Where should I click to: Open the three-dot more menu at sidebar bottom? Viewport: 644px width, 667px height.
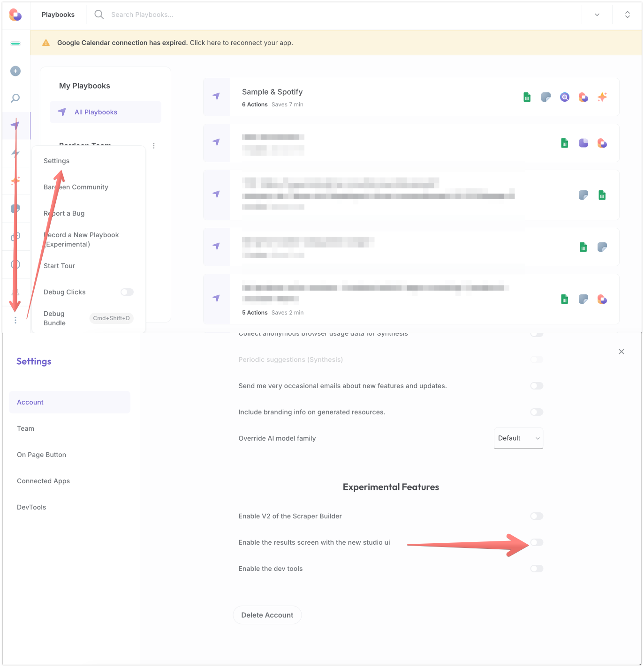(x=15, y=320)
